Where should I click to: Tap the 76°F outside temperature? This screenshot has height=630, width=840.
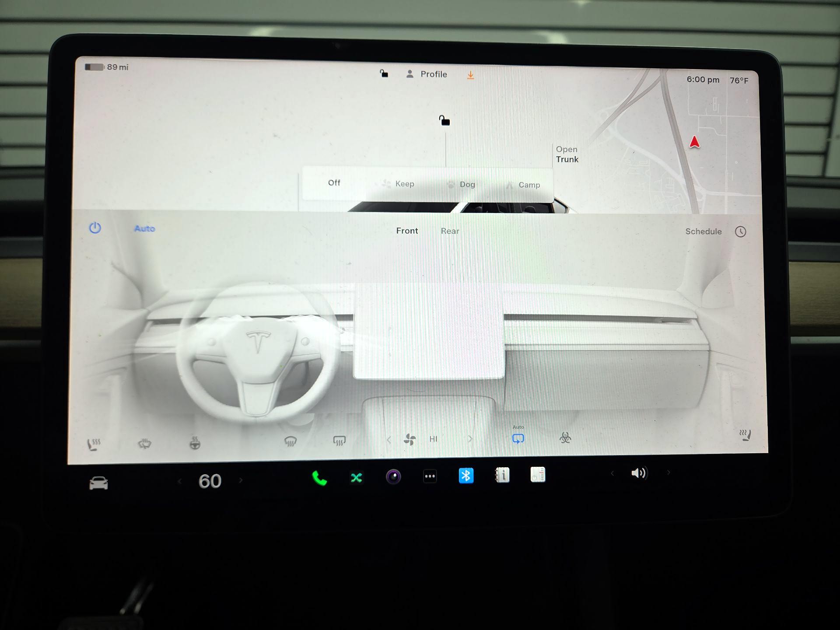click(x=739, y=80)
